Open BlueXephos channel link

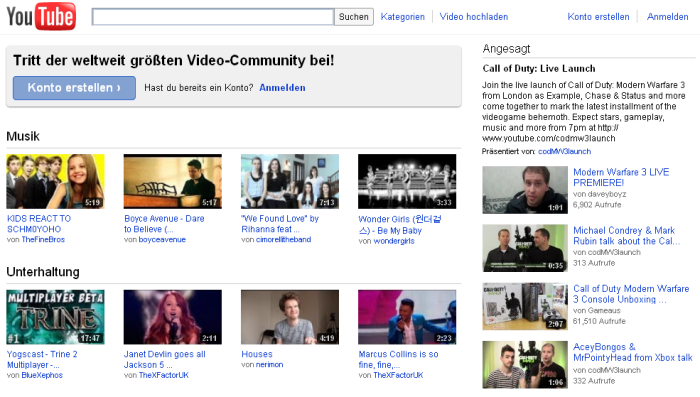click(42, 375)
